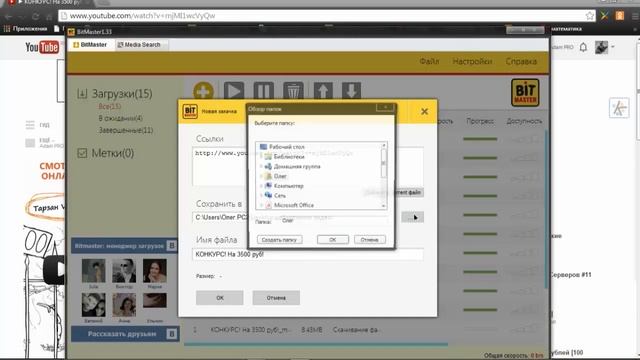The image size is (640, 360).
Task: Expand the Олег folder node
Action: (x=261, y=176)
